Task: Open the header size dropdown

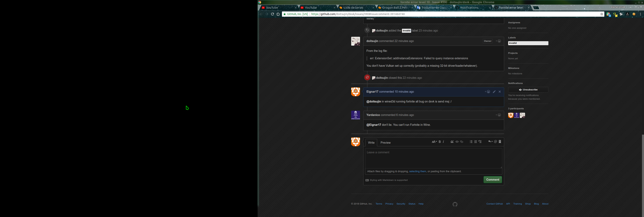Action: pos(434,142)
